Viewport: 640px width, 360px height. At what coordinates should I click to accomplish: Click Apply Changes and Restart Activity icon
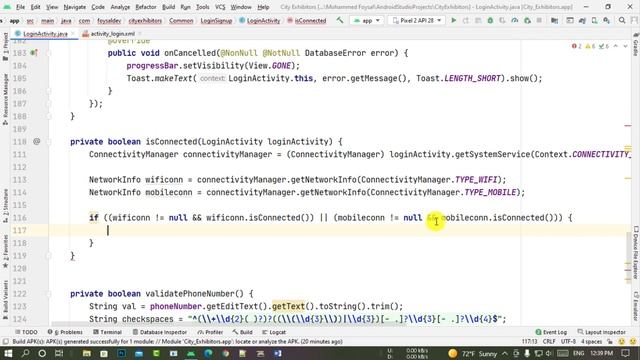click(x=466, y=20)
